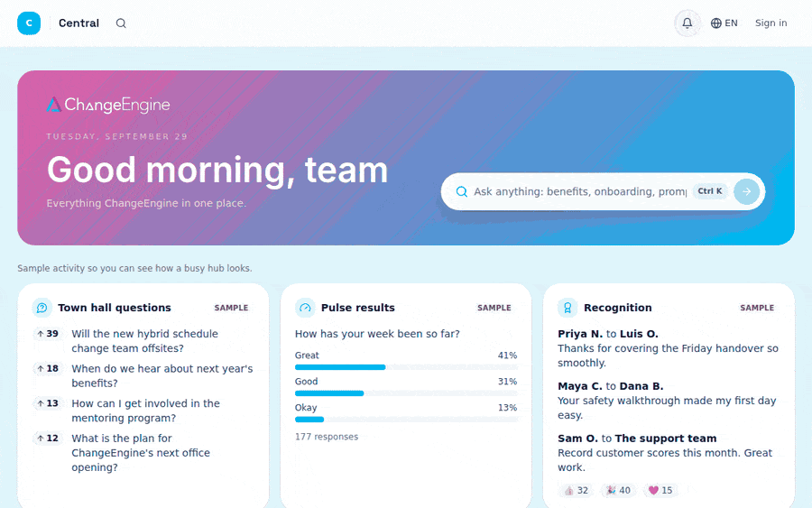Image resolution: width=812 pixels, height=508 pixels.
Task: Open the ChangeEngine's next office opening question
Action: [x=141, y=453]
